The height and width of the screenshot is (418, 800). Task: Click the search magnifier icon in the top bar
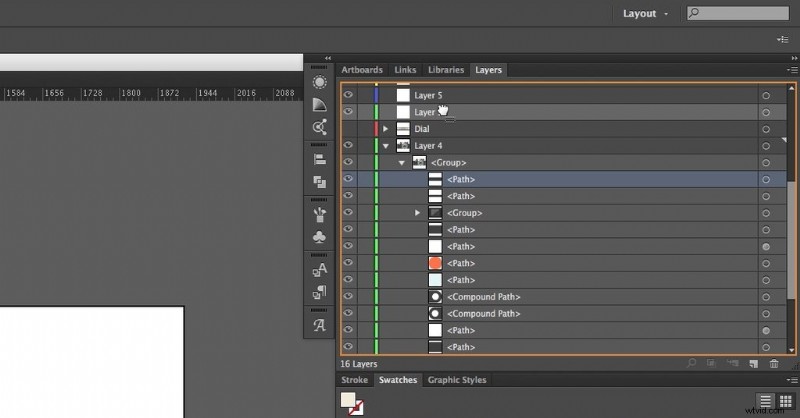pyautogui.click(x=693, y=13)
